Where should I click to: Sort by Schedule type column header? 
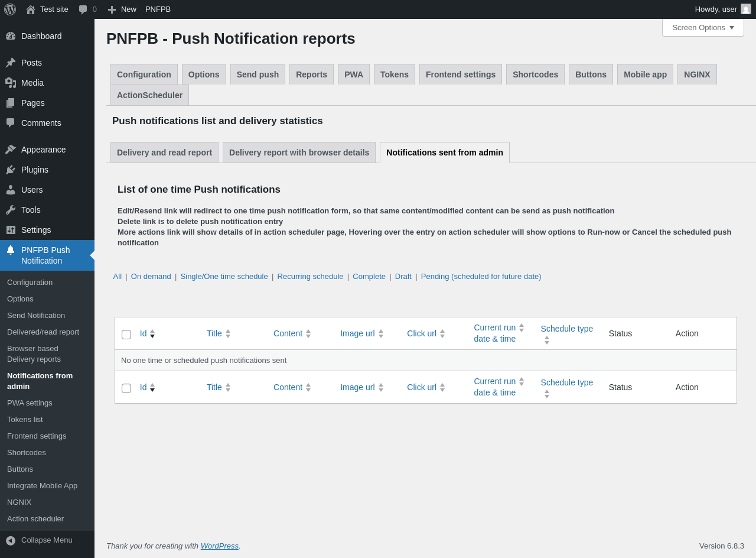(x=566, y=329)
